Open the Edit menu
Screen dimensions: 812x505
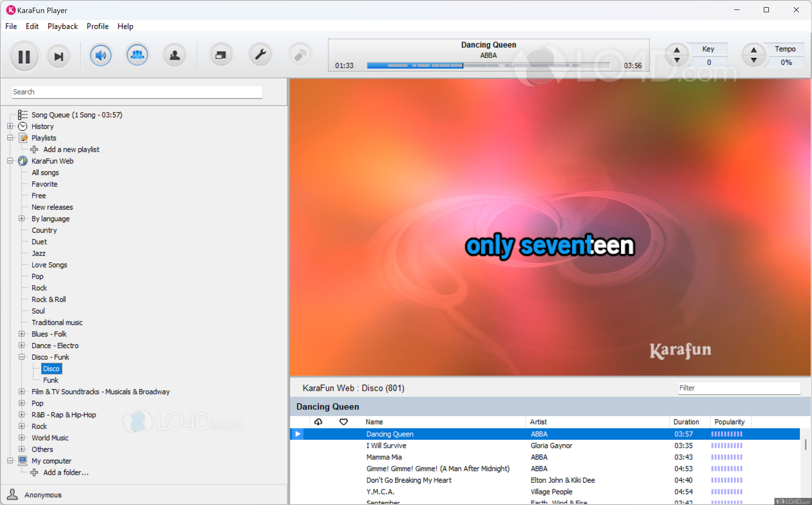32,26
